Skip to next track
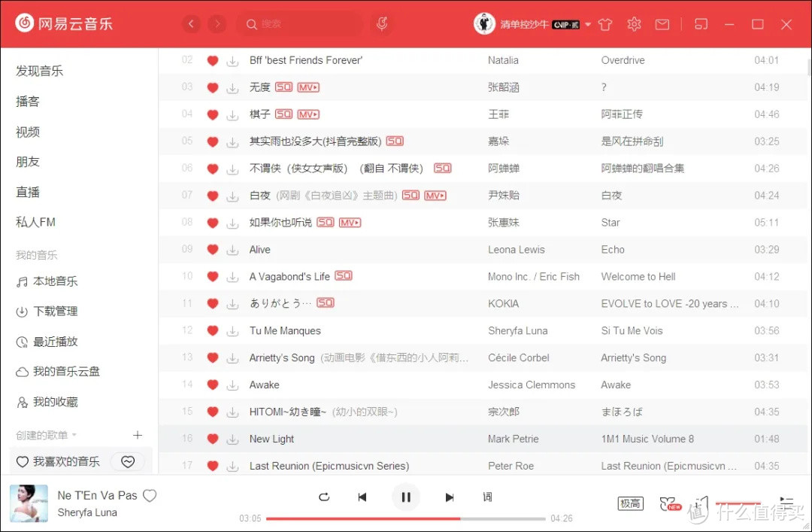812x532 pixels. pos(450,497)
